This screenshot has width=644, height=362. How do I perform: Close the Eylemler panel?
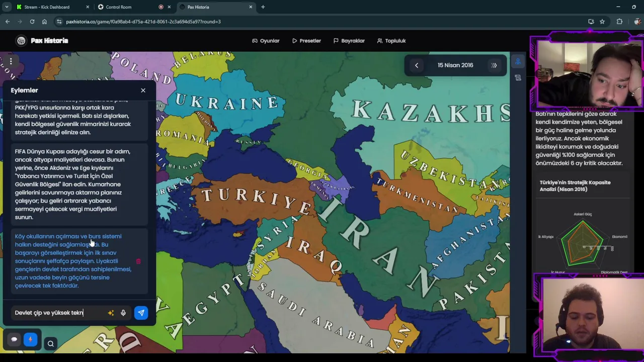[x=143, y=90]
